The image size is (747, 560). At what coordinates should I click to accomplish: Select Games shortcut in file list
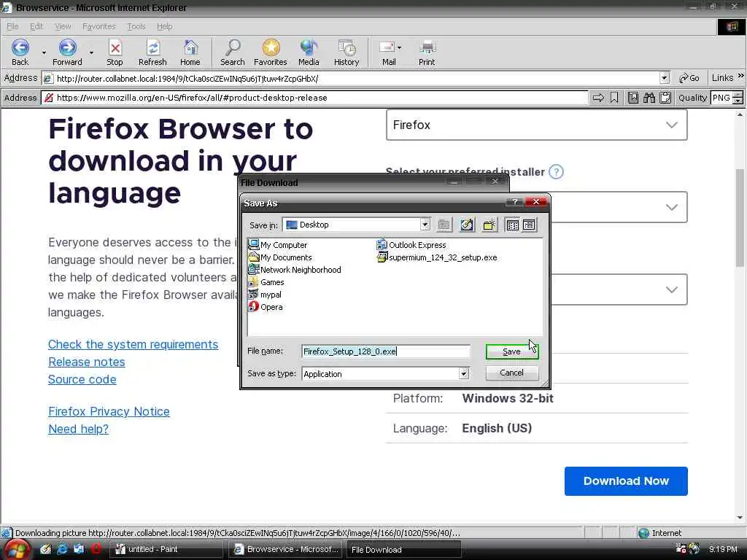pos(266,282)
